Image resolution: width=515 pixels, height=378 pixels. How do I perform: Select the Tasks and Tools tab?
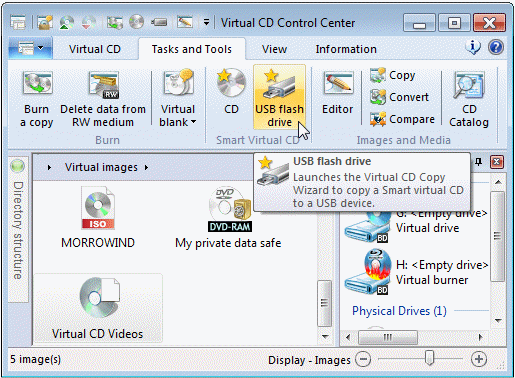tap(192, 49)
